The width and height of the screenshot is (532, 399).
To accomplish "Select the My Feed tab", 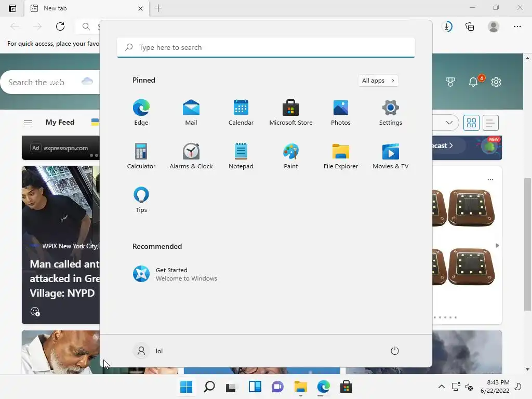I will tap(60, 122).
